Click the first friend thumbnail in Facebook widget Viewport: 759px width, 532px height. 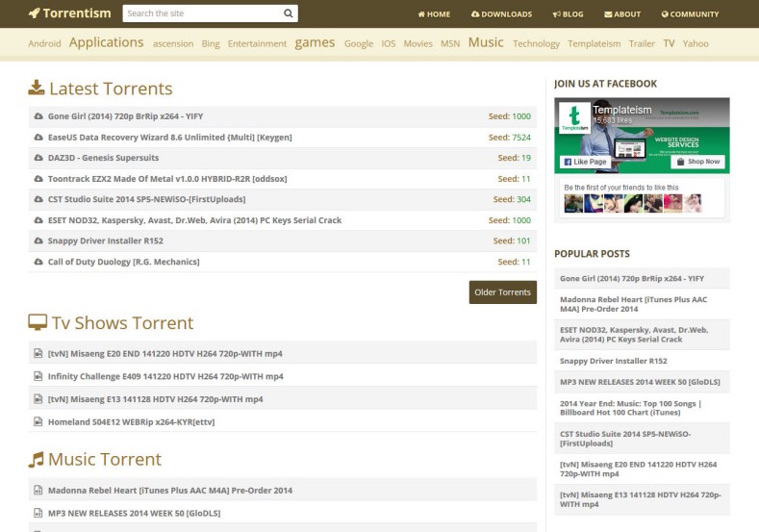(573, 203)
